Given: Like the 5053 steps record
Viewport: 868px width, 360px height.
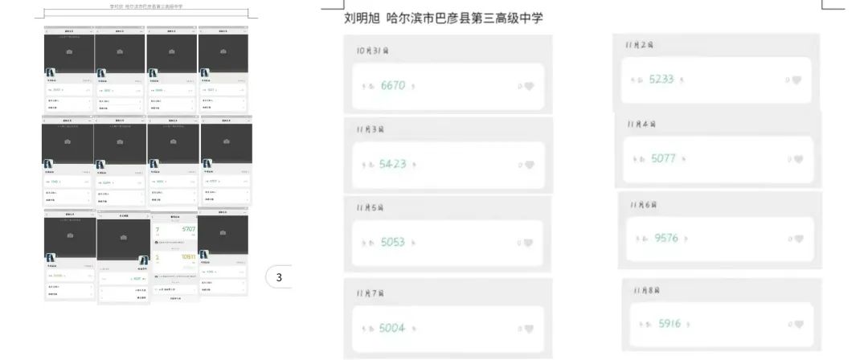Looking at the screenshot, I should [529, 243].
